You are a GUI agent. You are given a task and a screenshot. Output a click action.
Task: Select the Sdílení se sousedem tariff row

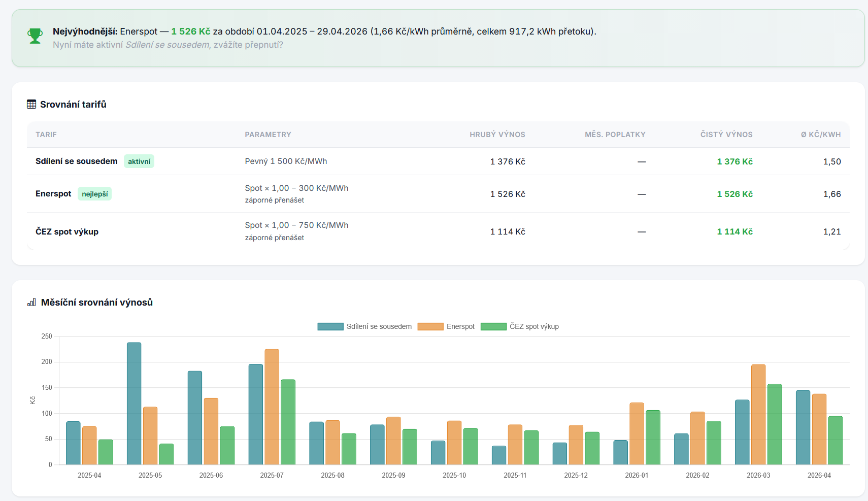point(77,161)
